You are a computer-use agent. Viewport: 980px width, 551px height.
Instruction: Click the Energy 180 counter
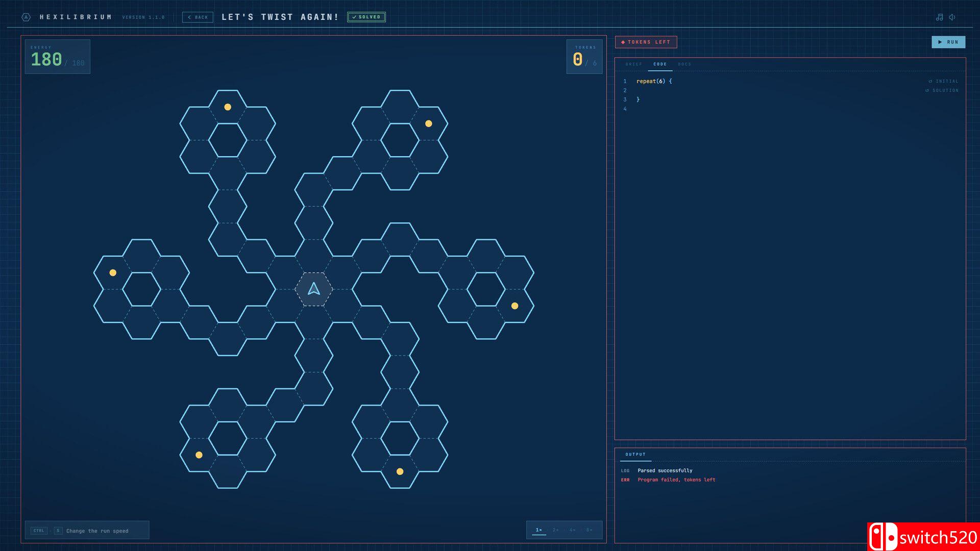tap(58, 57)
